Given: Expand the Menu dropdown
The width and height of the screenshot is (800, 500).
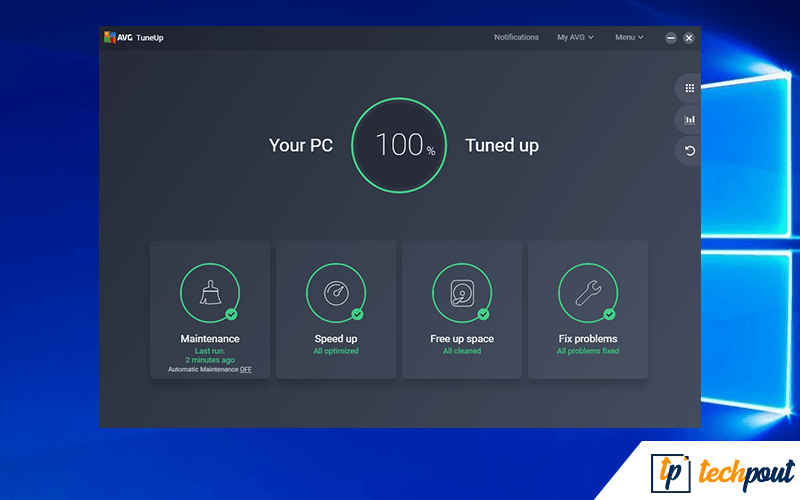Looking at the screenshot, I should [x=629, y=37].
